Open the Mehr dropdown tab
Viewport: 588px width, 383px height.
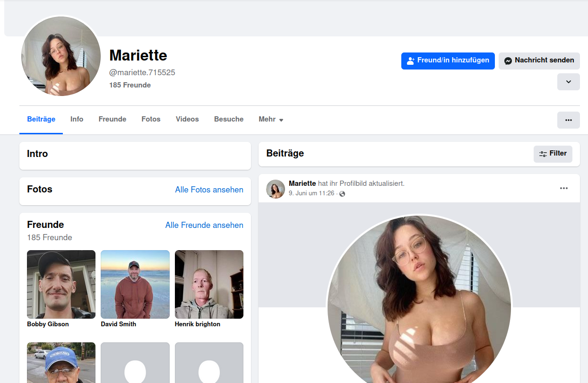[x=271, y=119]
